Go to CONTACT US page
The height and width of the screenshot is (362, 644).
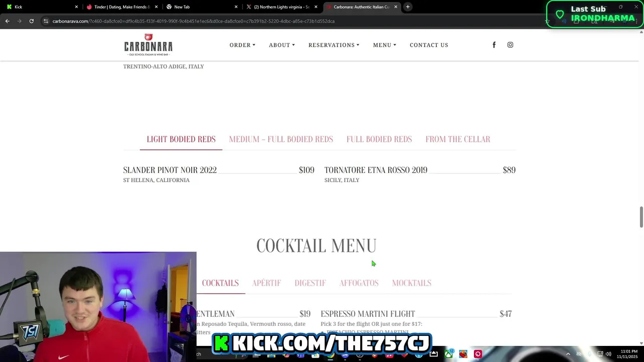tap(429, 45)
